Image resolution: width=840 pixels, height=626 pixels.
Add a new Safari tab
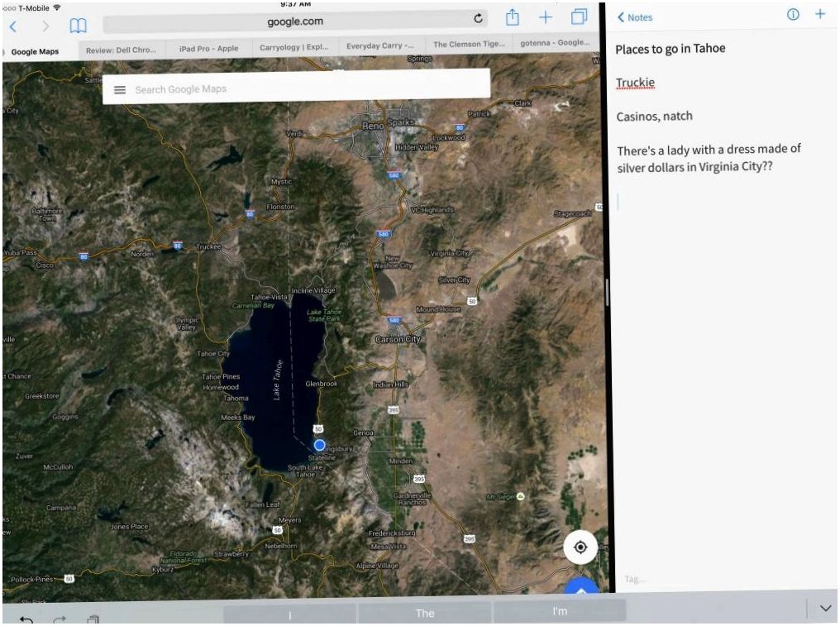[x=546, y=17]
